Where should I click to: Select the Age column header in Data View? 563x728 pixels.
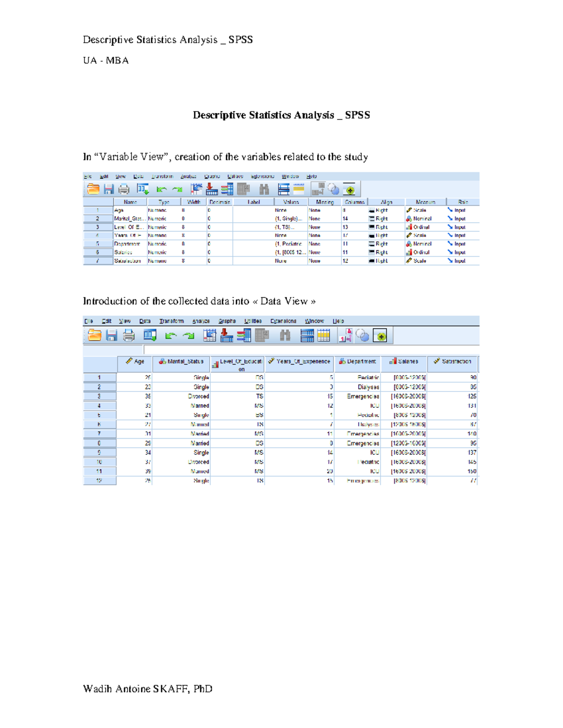pos(136,361)
